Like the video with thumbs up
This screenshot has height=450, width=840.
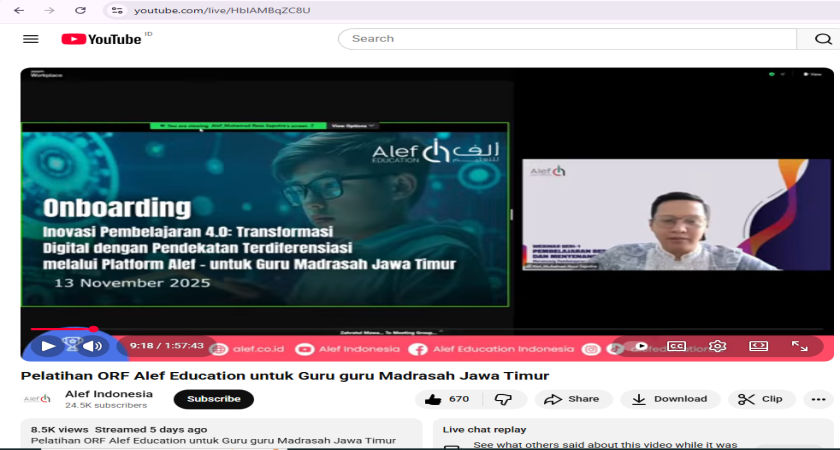[x=446, y=399]
